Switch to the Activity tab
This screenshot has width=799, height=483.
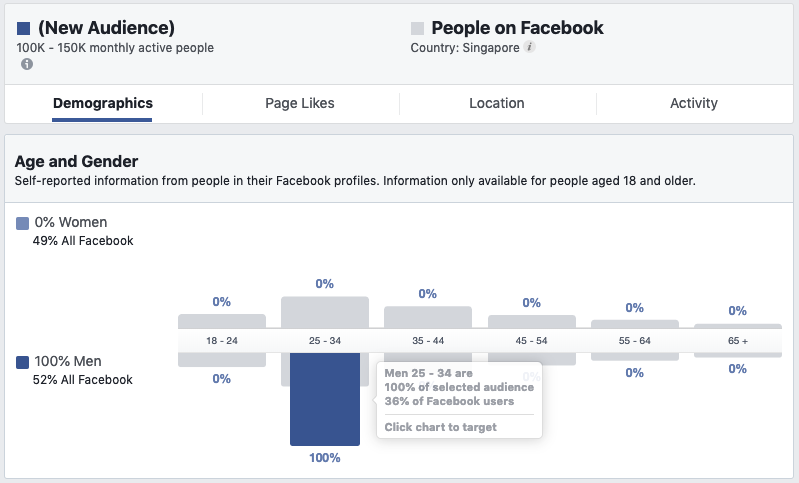[x=694, y=103]
